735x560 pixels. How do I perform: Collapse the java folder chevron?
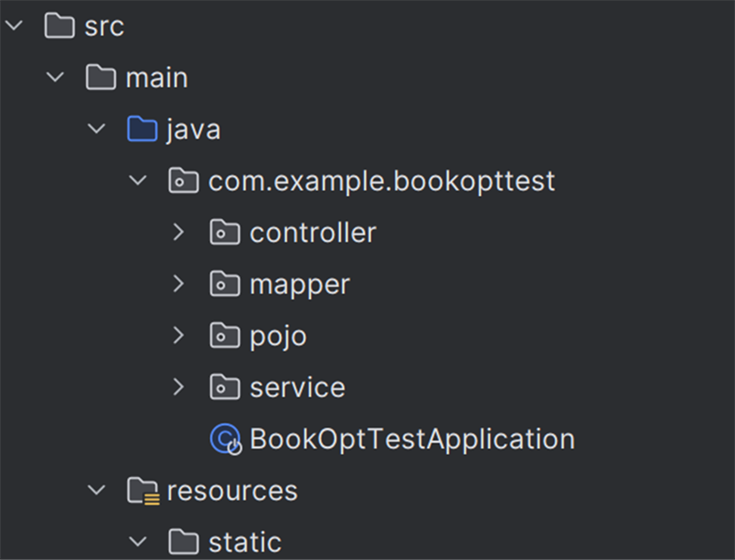pos(96,129)
